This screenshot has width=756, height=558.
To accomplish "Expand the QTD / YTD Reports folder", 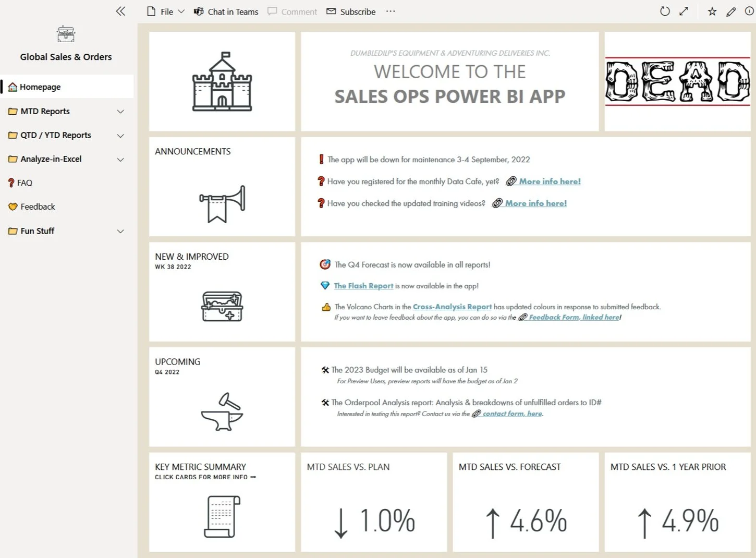I will (x=120, y=135).
